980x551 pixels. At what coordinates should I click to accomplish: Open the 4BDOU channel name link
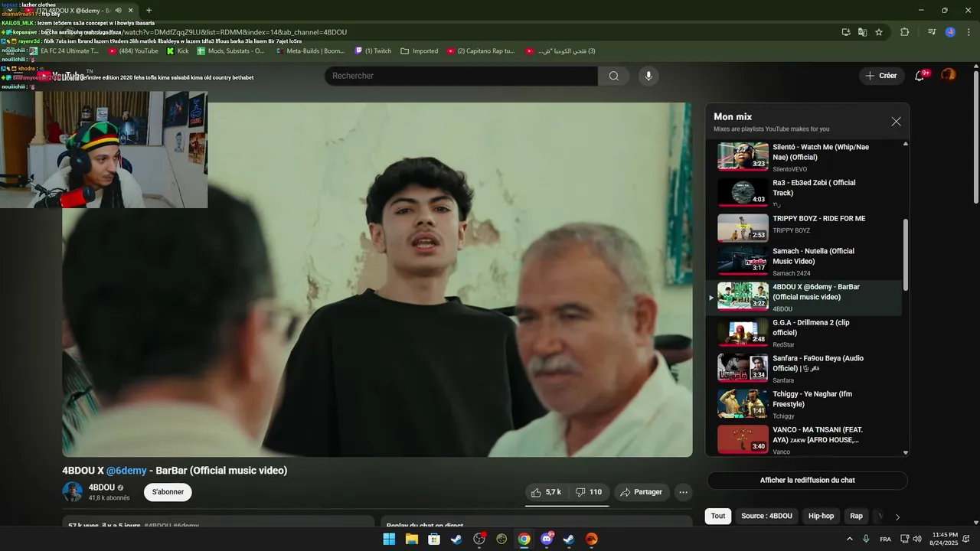101,487
